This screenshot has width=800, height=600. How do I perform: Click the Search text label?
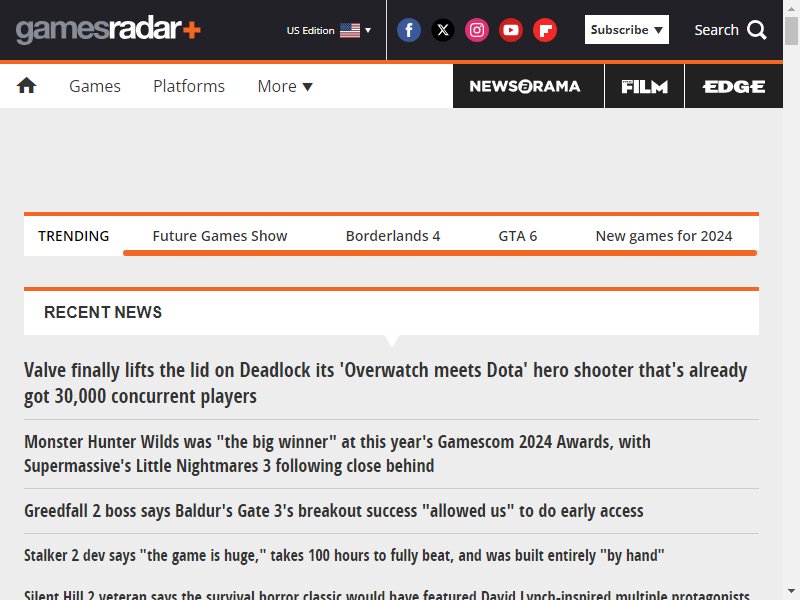point(716,30)
